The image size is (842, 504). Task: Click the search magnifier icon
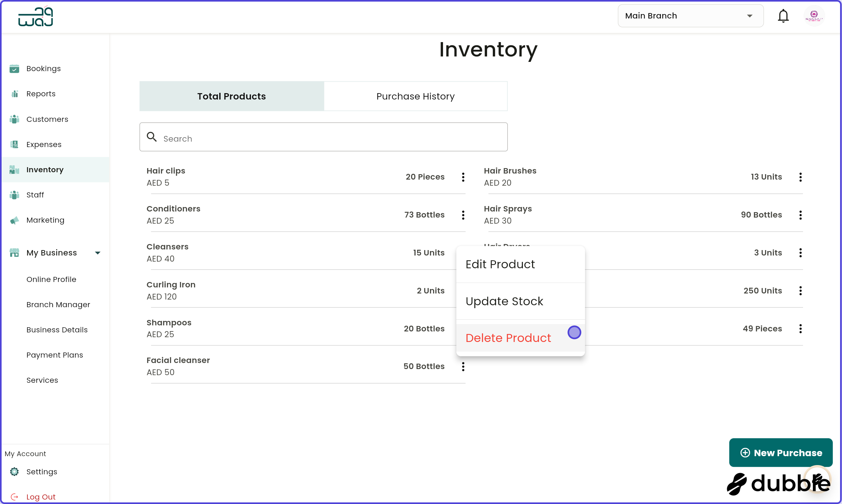pyautogui.click(x=152, y=137)
